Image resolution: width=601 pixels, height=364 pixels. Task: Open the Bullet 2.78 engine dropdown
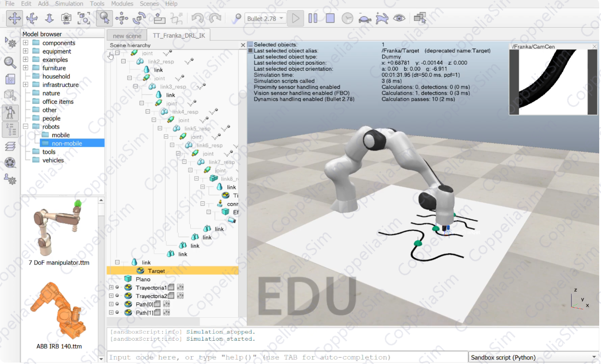265,18
